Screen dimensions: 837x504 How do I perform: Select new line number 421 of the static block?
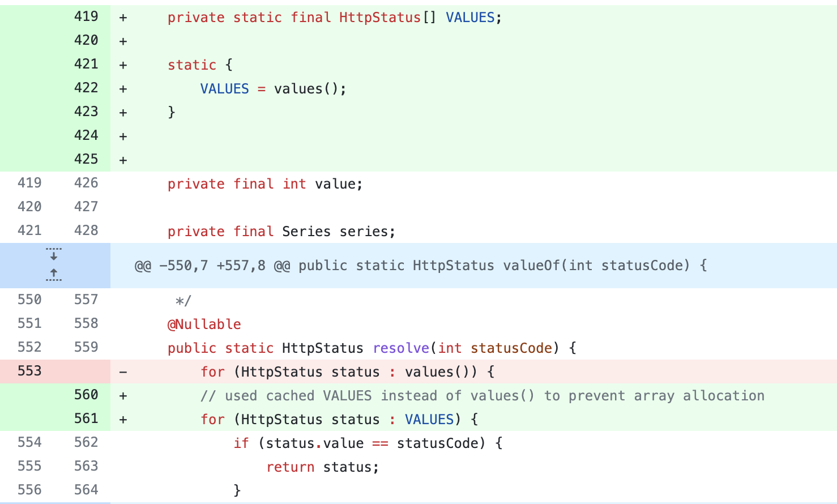point(86,64)
